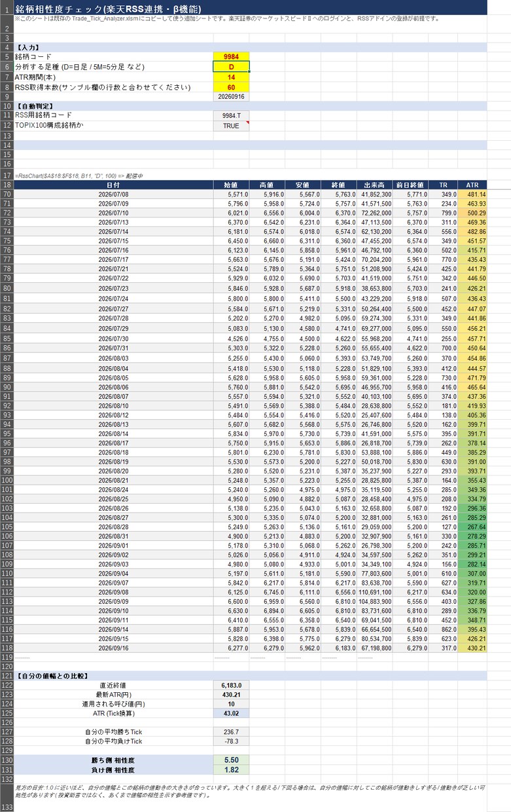
Task: Click the footnote starting 見方の目安
Action: (251, 790)
